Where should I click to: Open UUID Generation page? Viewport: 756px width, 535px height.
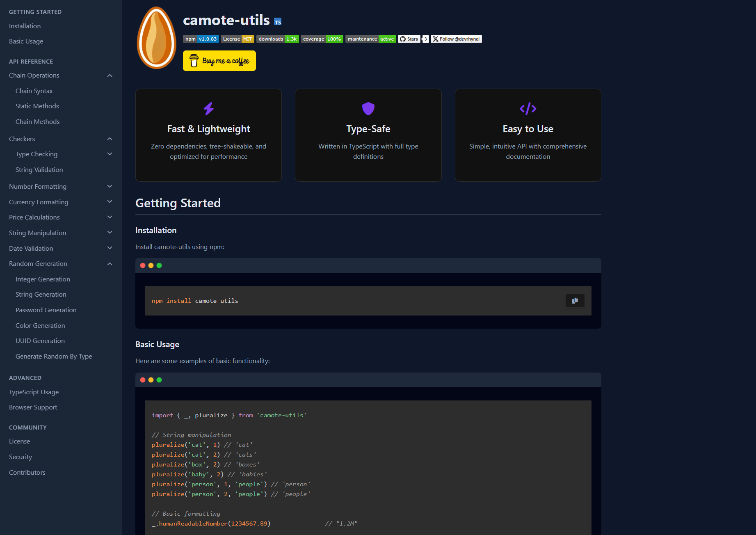pos(40,341)
